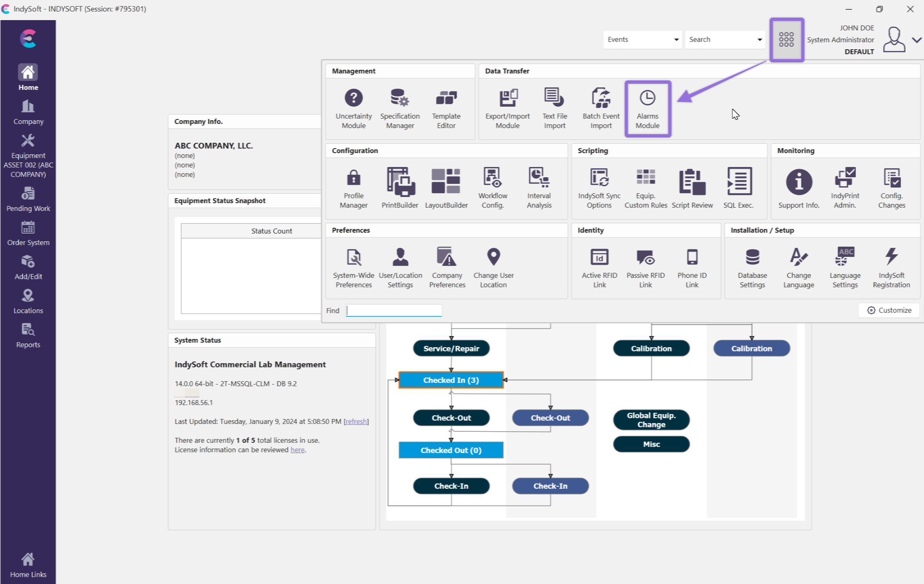Click the refresh link in System Status

pos(356,421)
